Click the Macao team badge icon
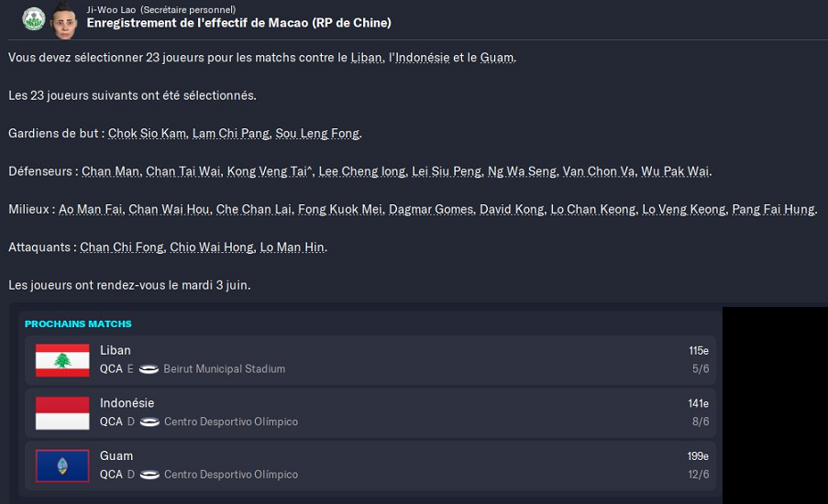The width and height of the screenshot is (828, 504). 33,17
